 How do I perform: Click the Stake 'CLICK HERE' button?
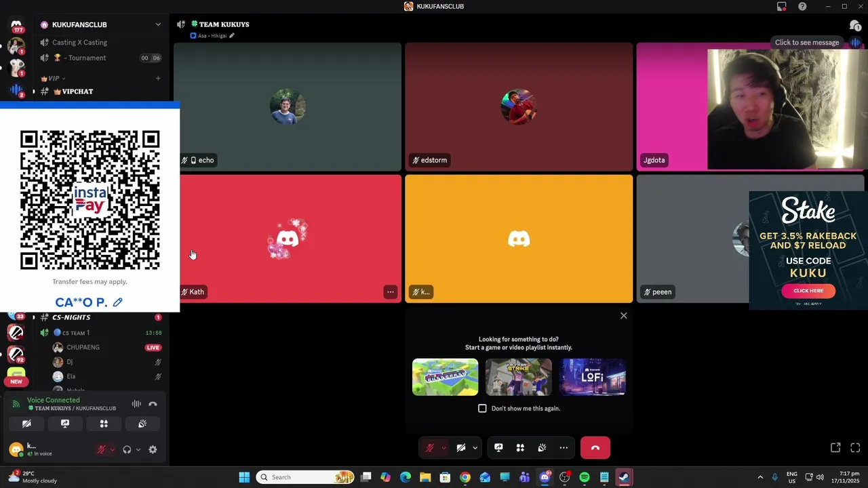coord(808,291)
